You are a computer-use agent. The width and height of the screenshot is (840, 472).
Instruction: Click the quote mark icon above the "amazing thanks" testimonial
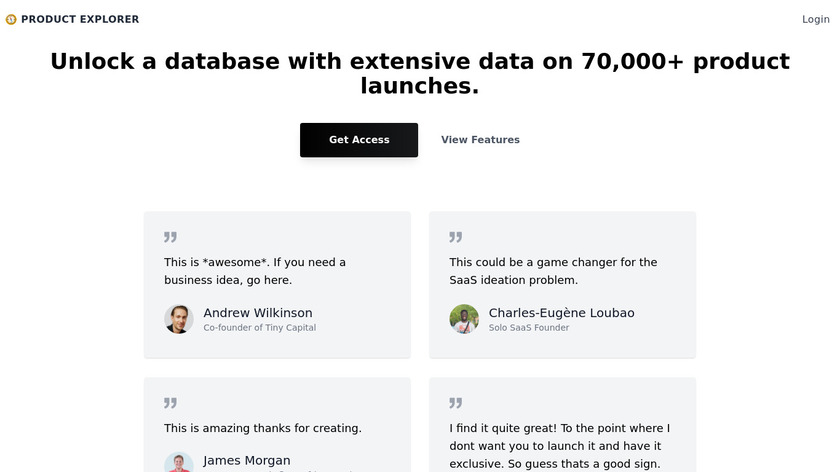(170, 403)
